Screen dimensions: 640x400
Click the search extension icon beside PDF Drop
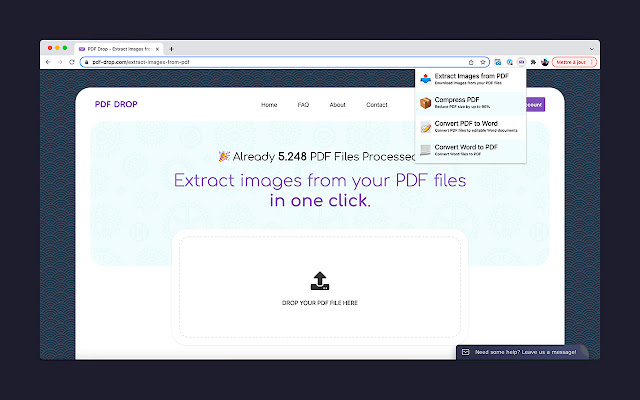pyautogui.click(x=509, y=62)
